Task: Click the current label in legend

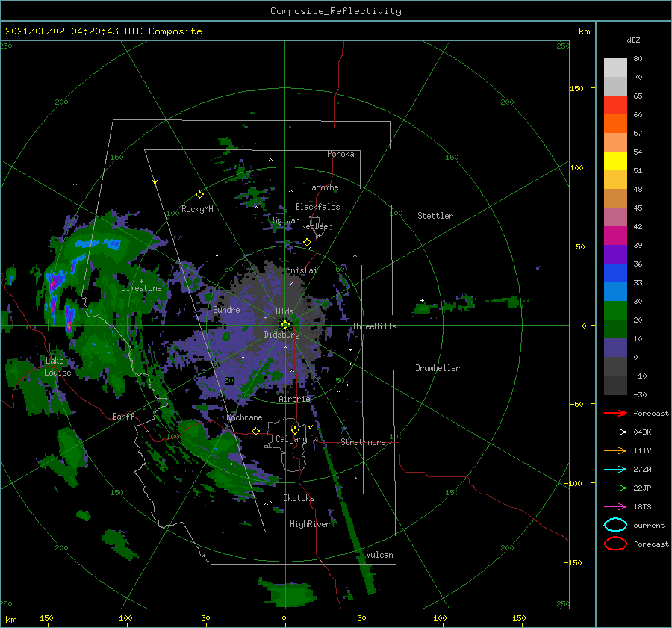Action: [x=649, y=525]
